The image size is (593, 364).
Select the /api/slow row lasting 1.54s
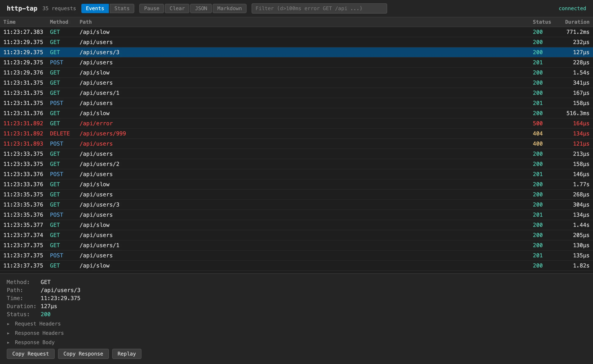point(296,73)
